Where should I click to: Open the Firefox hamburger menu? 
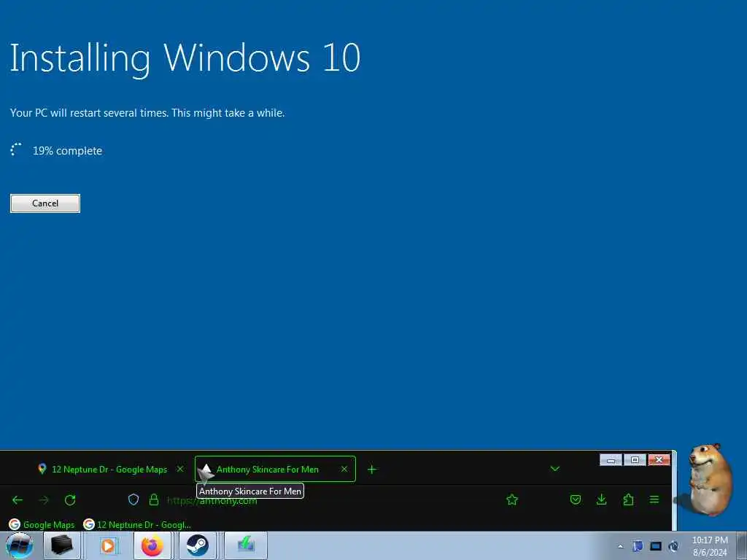click(x=654, y=499)
